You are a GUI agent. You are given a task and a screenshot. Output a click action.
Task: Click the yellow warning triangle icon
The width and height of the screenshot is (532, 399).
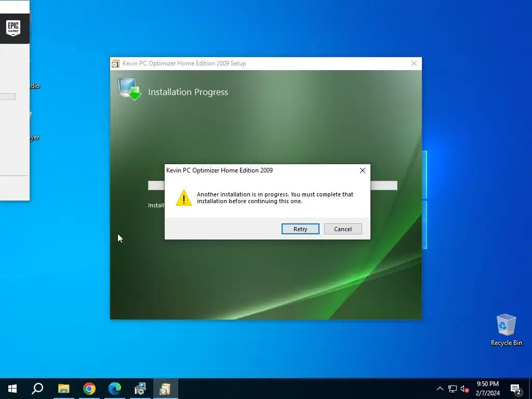(184, 197)
